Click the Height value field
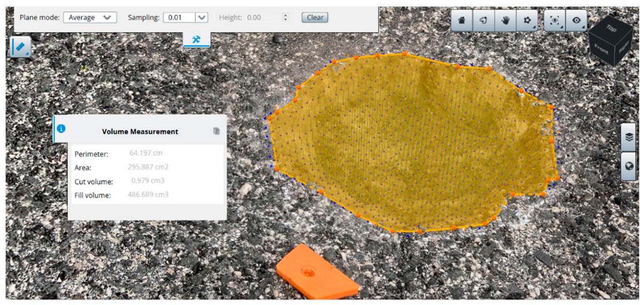Viewport: 644px width, 305px height. 263,18
